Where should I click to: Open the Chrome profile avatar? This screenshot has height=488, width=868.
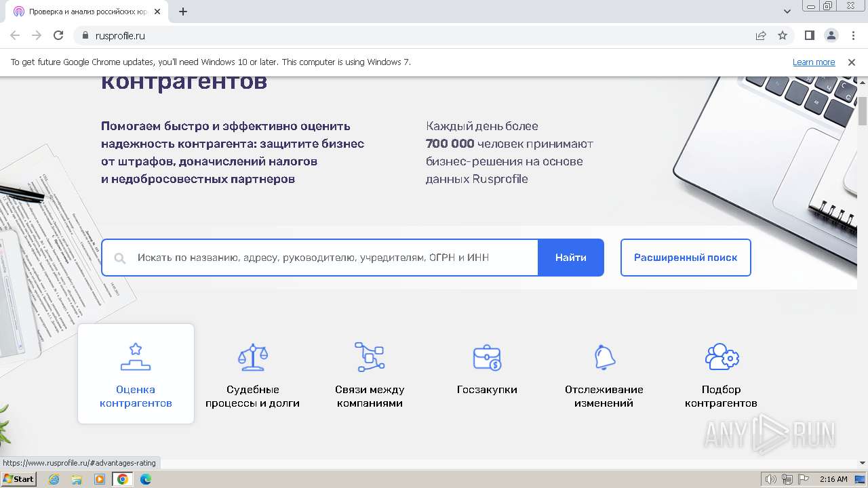click(x=831, y=36)
